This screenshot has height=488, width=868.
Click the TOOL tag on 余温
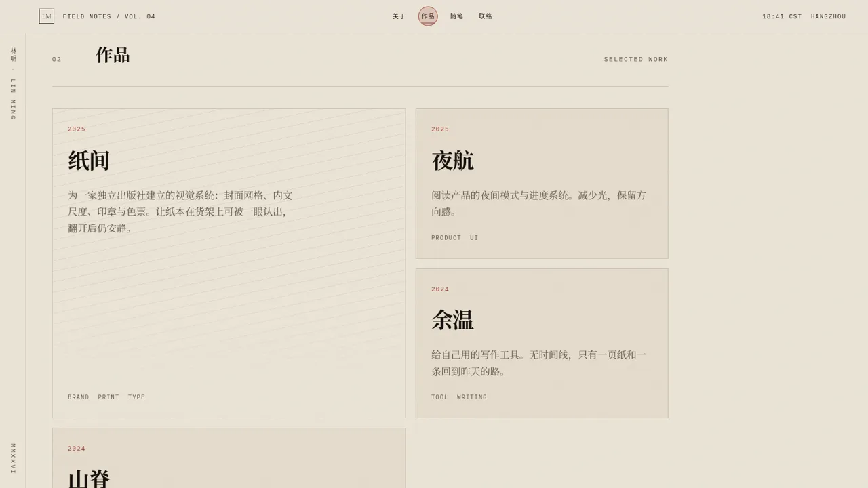point(440,397)
